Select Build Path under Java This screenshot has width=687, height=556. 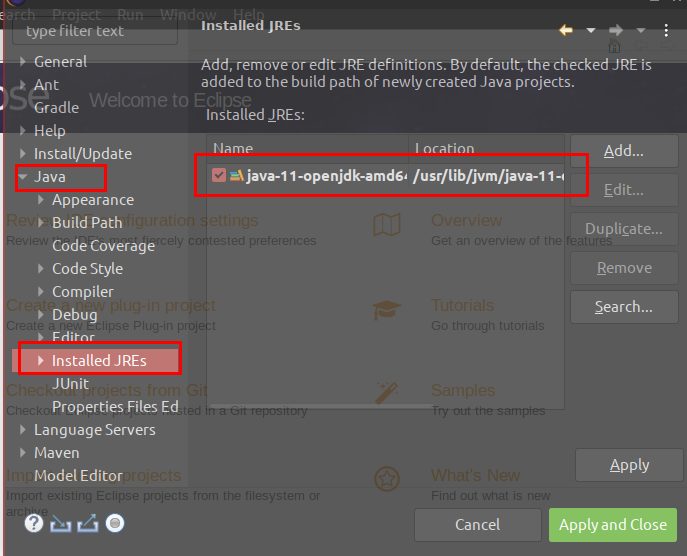87,223
